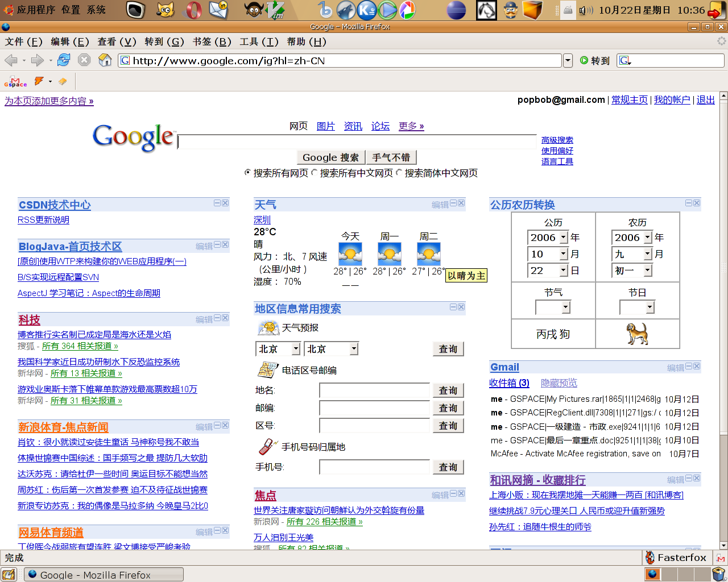Select 搜索所有中文网页 radio option
The width and height of the screenshot is (728, 582).
[x=314, y=172]
